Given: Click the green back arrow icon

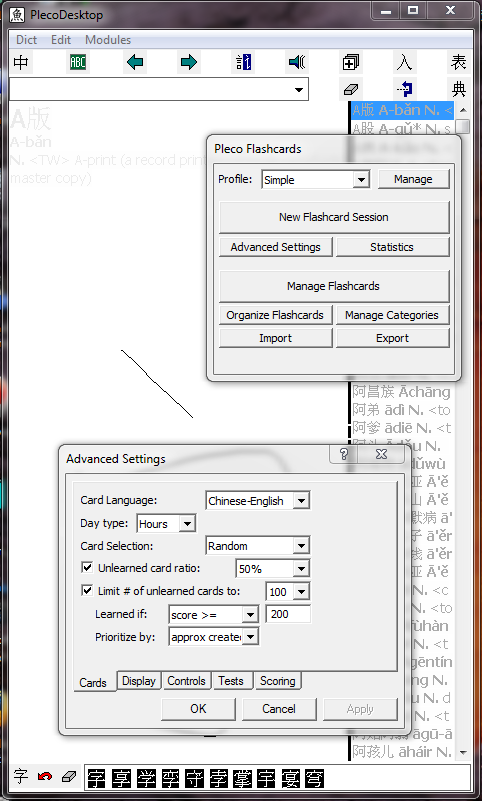Looking at the screenshot, I should (135, 63).
